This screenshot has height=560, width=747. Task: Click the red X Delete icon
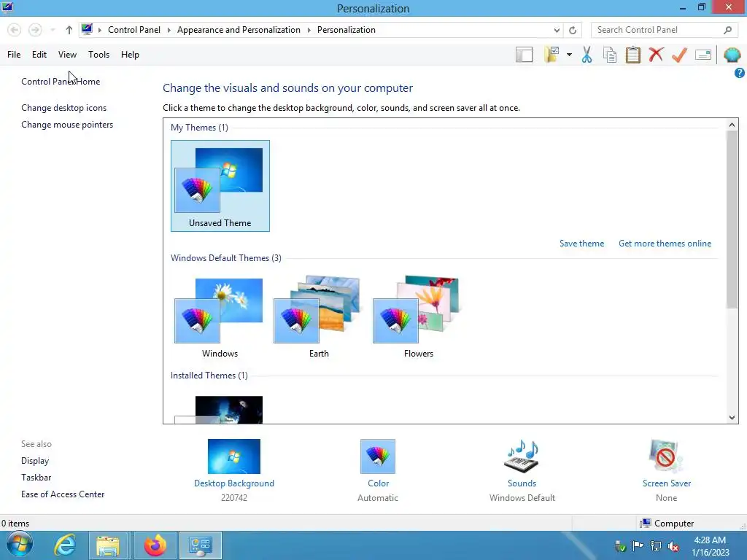click(x=656, y=55)
